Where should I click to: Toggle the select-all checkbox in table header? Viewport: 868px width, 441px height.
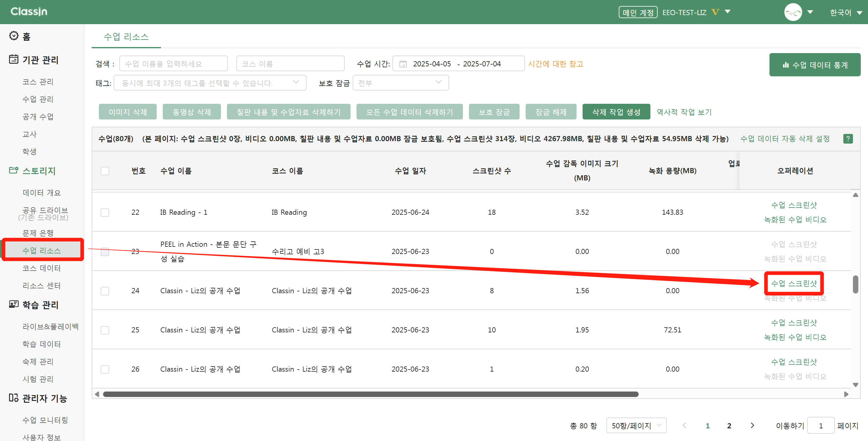(x=105, y=171)
